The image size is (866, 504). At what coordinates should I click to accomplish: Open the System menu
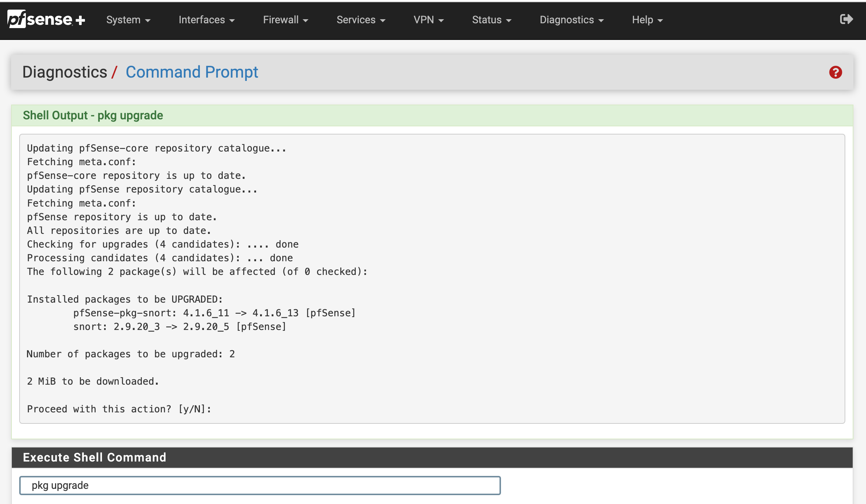128,20
